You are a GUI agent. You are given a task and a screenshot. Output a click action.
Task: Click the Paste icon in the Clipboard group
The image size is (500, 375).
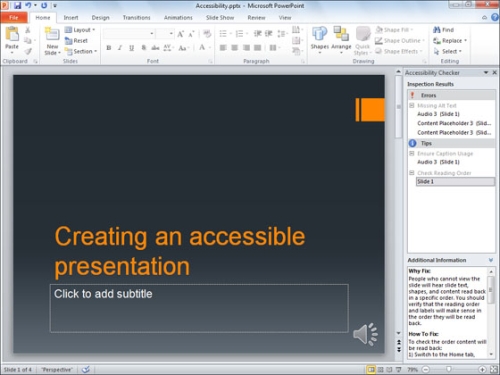click(12, 34)
